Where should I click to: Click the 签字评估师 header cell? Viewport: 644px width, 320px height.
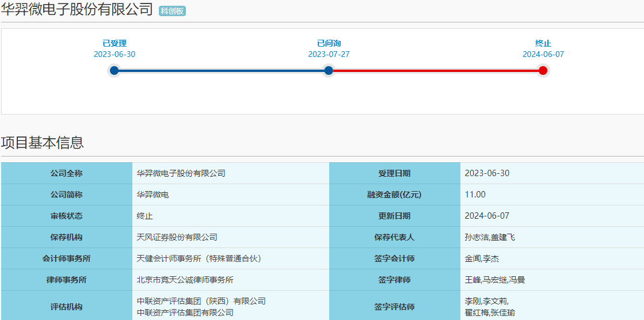click(x=395, y=306)
